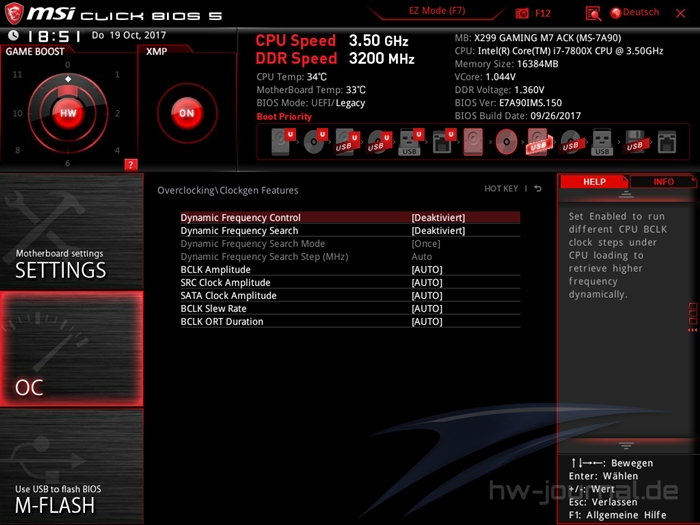
Task: Click the F12 screenshot label
Action: coord(542,13)
